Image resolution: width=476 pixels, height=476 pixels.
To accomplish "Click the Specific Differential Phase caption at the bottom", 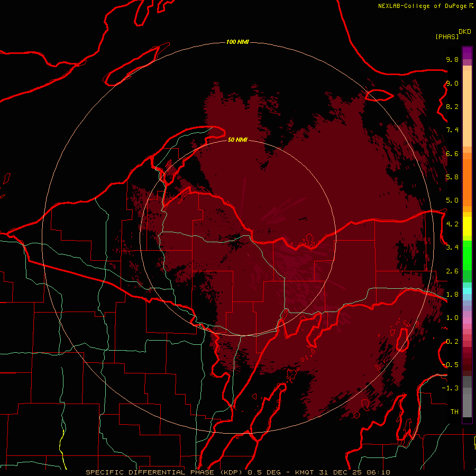I will 238,472.
